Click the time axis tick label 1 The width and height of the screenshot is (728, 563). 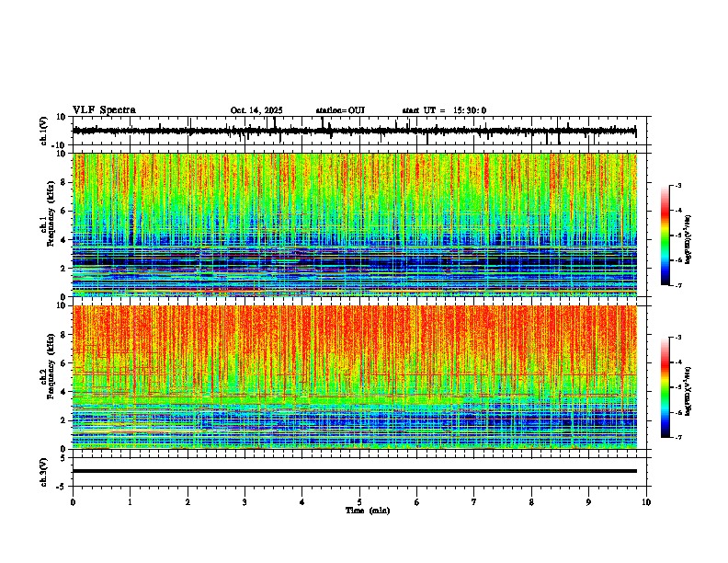coord(130,502)
